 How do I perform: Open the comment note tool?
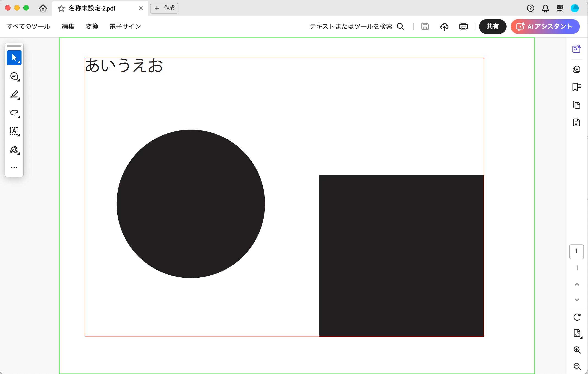click(14, 76)
